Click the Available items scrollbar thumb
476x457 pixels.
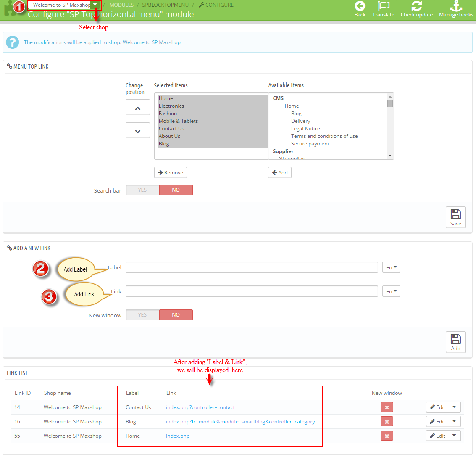(x=390, y=103)
